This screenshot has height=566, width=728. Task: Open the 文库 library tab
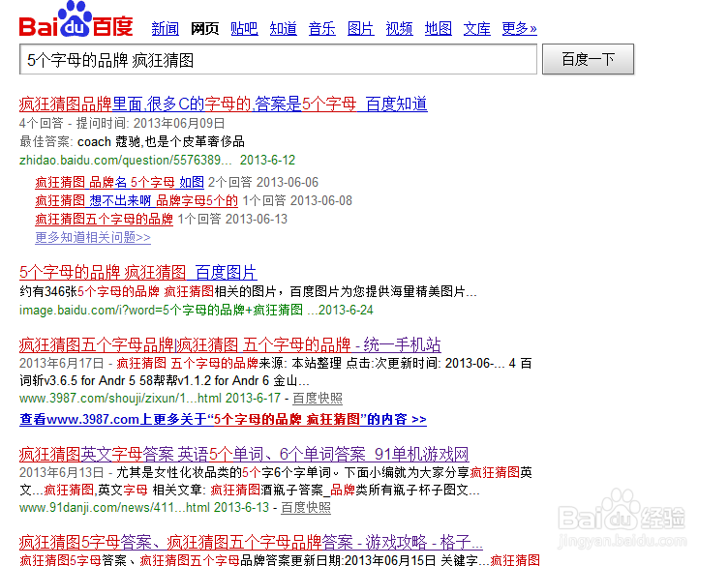click(x=477, y=29)
